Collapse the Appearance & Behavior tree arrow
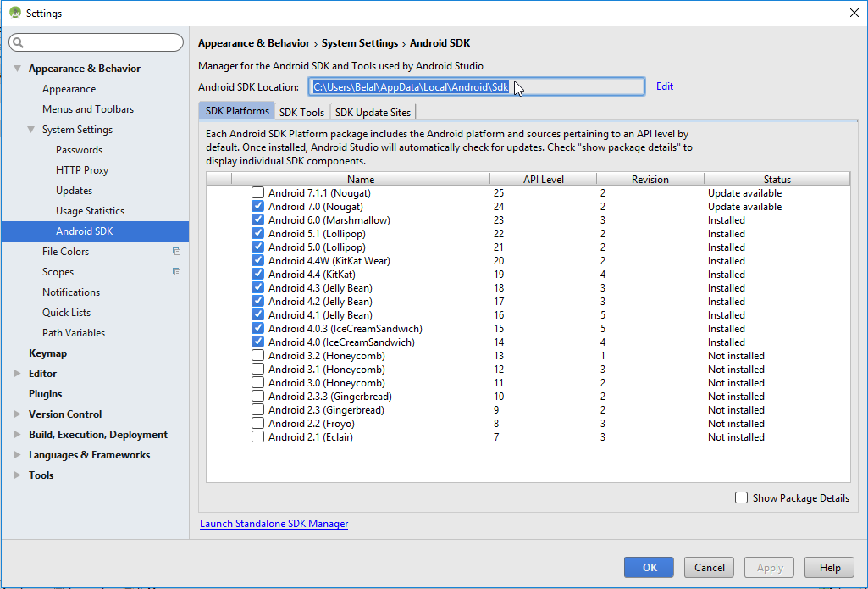868x589 pixels. click(18, 69)
